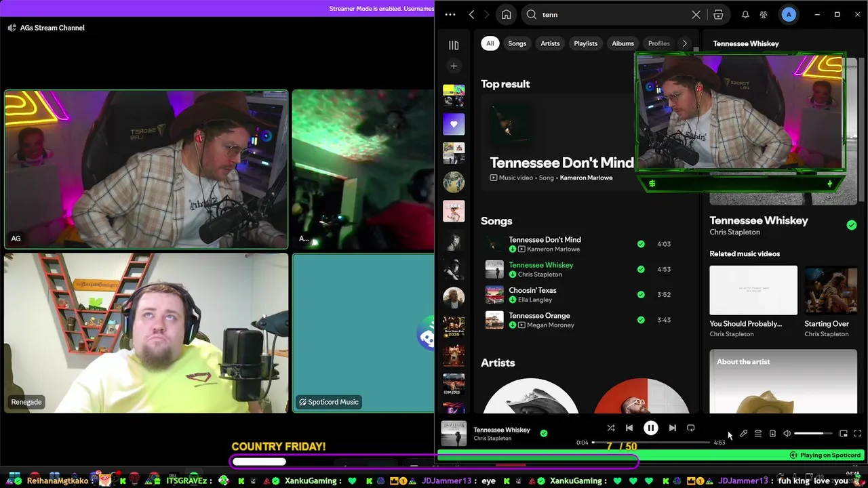Go back with the left arrow

471,14
